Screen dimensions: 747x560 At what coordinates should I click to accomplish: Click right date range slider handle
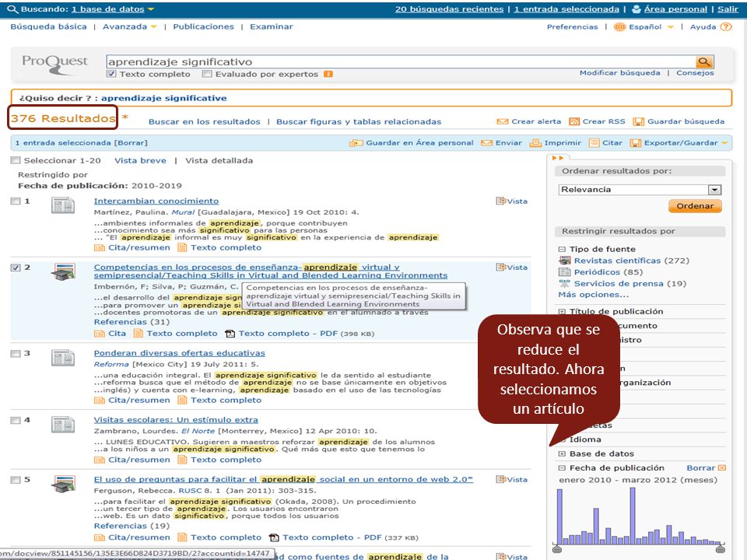click(x=721, y=548)
